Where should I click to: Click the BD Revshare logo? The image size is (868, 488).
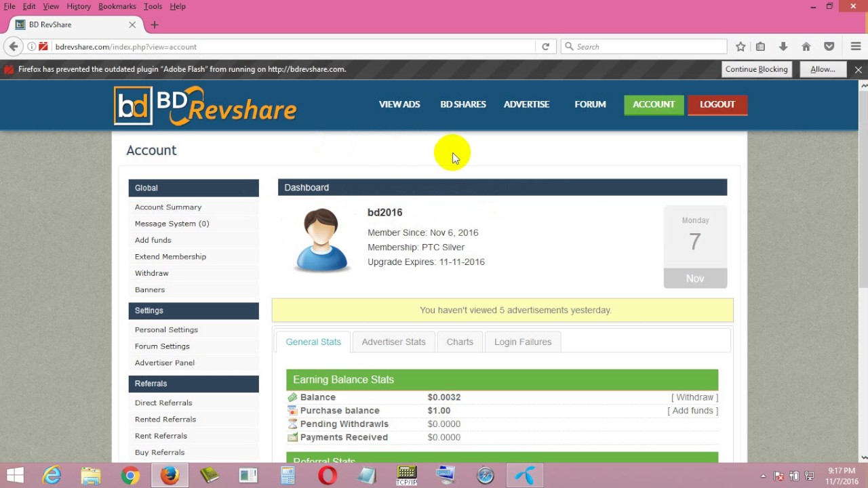click(205, 106)
